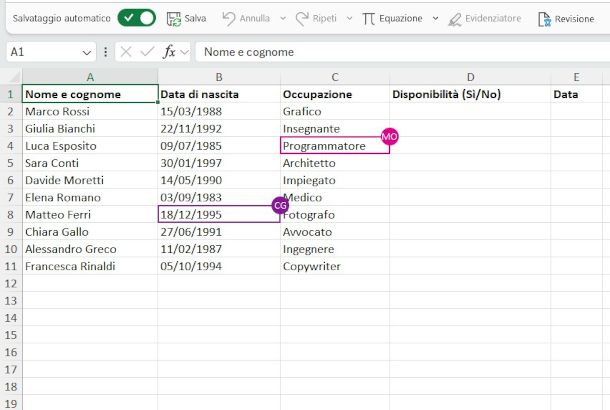This screenshot has height=410, width=610.
Task: Click the MO collaborator presence badge
Action: click(x=389, y=137)
